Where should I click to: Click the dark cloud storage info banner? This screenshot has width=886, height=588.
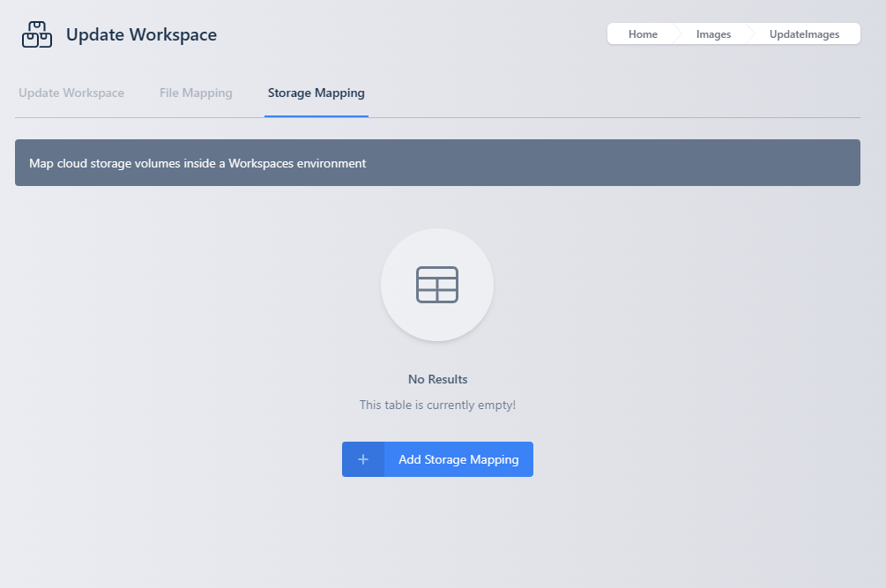[437, 162]
